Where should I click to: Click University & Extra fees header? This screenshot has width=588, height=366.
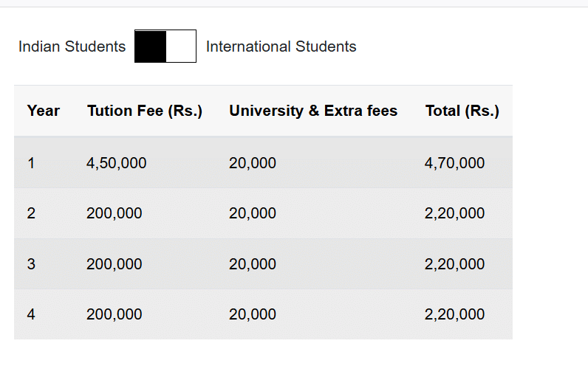[313, 111]
